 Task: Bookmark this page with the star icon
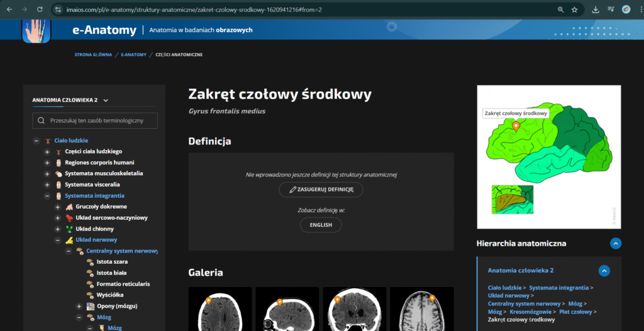click(574, 9)
